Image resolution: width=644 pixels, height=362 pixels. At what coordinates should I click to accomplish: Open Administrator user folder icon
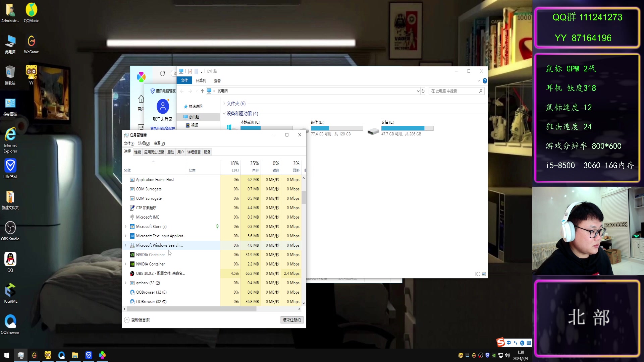pyautogui.click(x=10, y=13)
